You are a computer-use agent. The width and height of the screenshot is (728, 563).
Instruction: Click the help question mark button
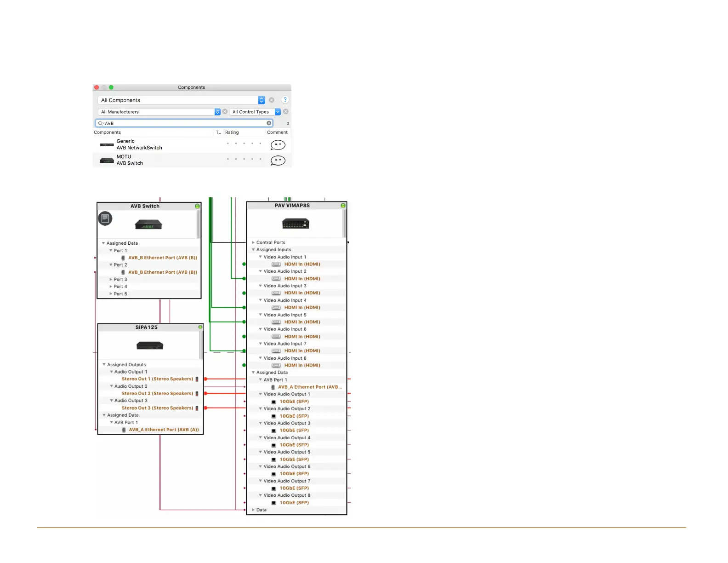coord(285,100)
